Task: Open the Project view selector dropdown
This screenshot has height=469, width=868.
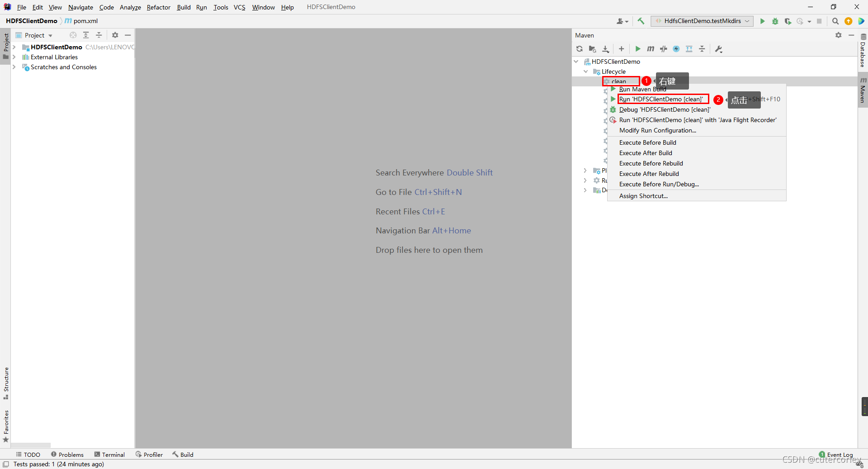Action: pos(34,35)
